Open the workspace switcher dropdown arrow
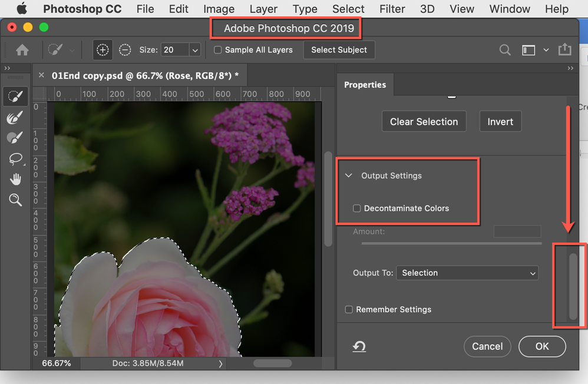 [x=546, y=50]
